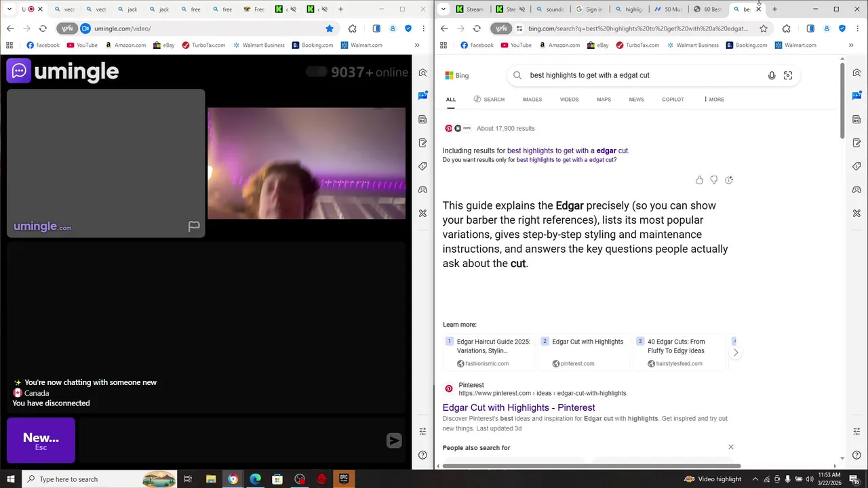Switch to Bing NEWS tab
Screen dimensions: 868x488
636,100
